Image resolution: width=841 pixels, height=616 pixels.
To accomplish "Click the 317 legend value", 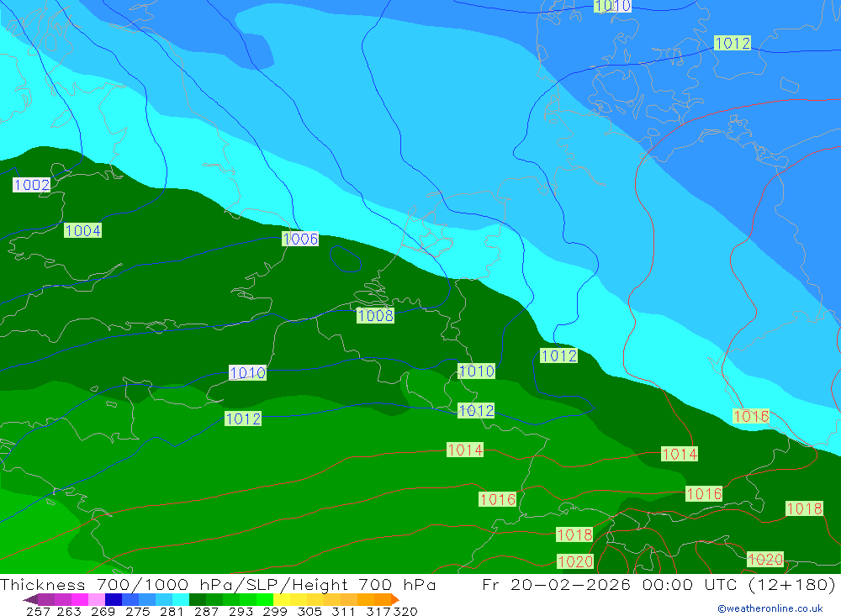I will click(378, 611).
